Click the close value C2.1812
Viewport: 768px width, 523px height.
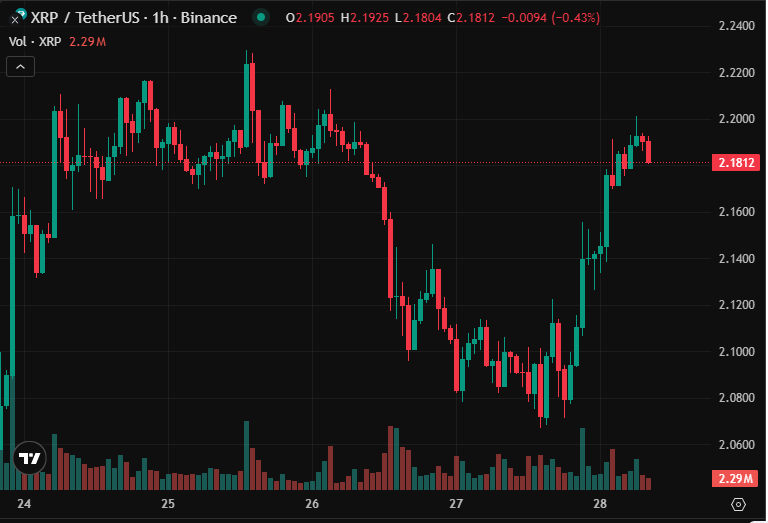471,18
